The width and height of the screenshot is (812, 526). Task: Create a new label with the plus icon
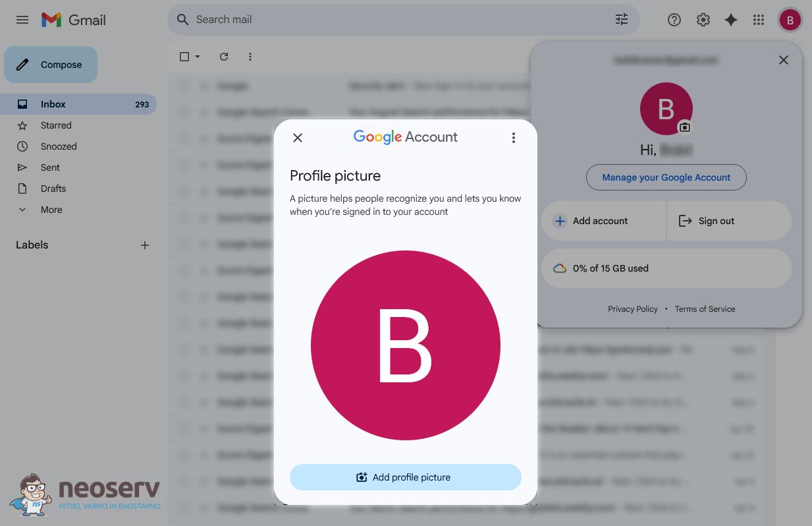pyautogui.click(x=145, y=245)
